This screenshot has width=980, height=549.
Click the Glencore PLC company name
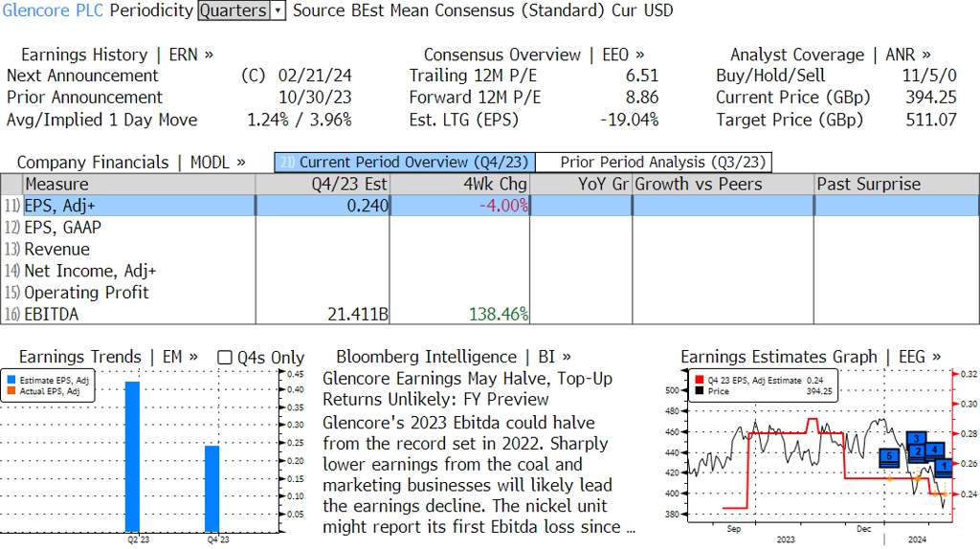point(53,11)
